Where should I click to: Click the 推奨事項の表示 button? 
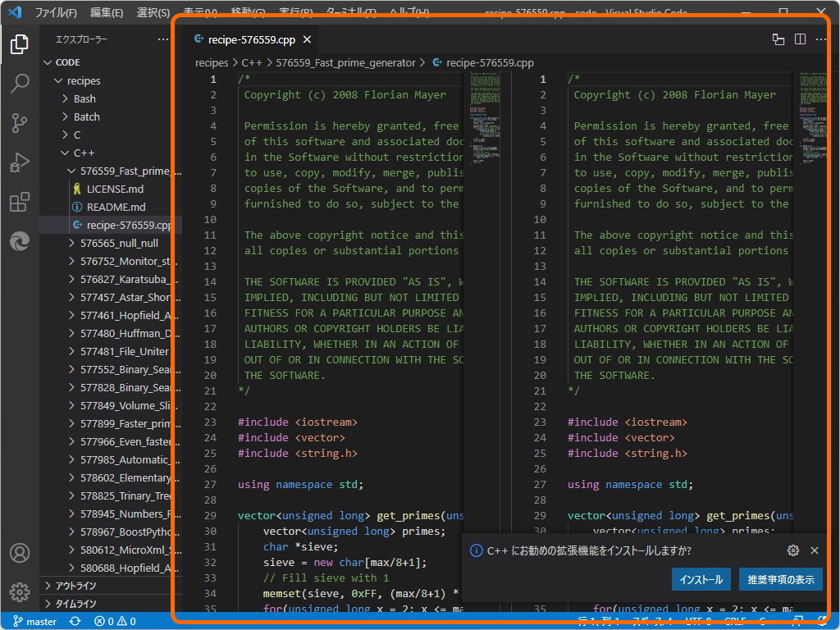click(780, 579)
